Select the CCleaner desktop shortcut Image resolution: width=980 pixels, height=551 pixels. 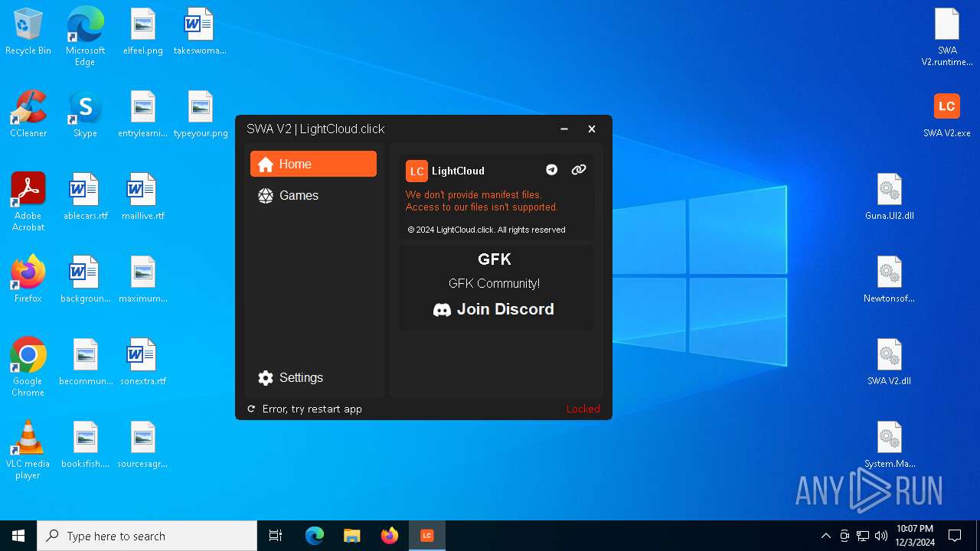pos(28,115)
